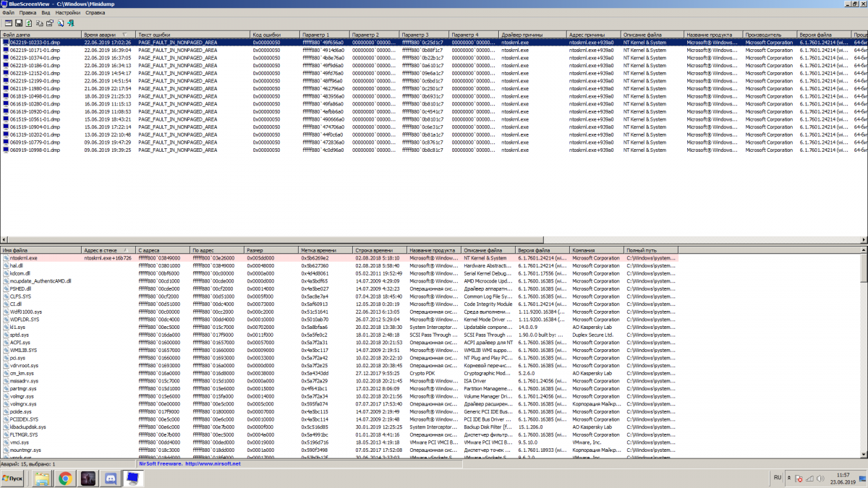Click the volume speaker tray icon

pyautogui.click(x=820, y=478)
